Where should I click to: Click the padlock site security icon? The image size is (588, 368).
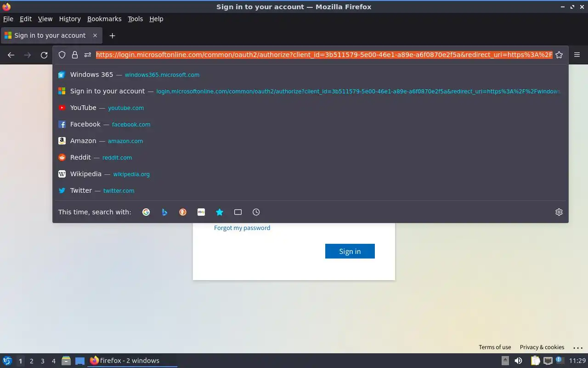click(x=75, y=55)
